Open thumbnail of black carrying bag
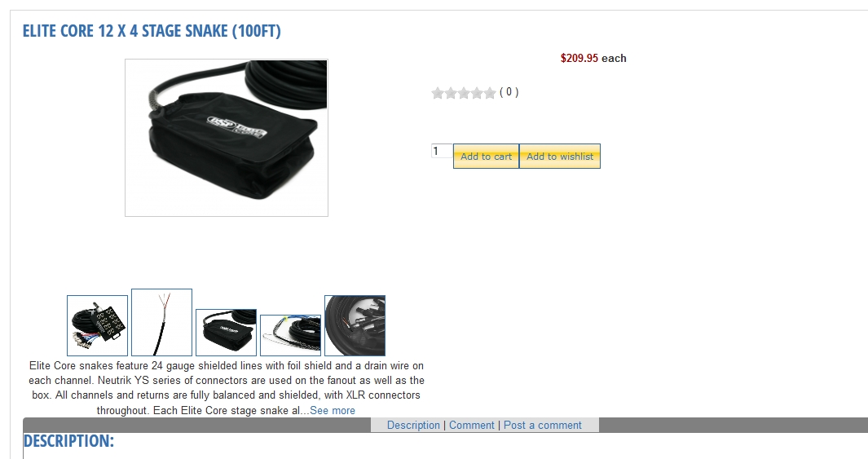The height and width of the screenshot is (459, 868). (x=226, y=332)
